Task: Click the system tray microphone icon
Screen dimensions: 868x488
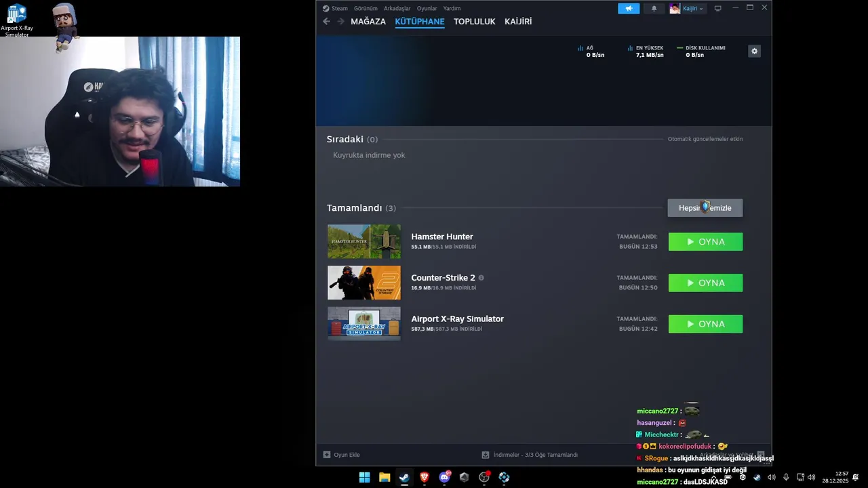Action: click(x=786, y=477)
